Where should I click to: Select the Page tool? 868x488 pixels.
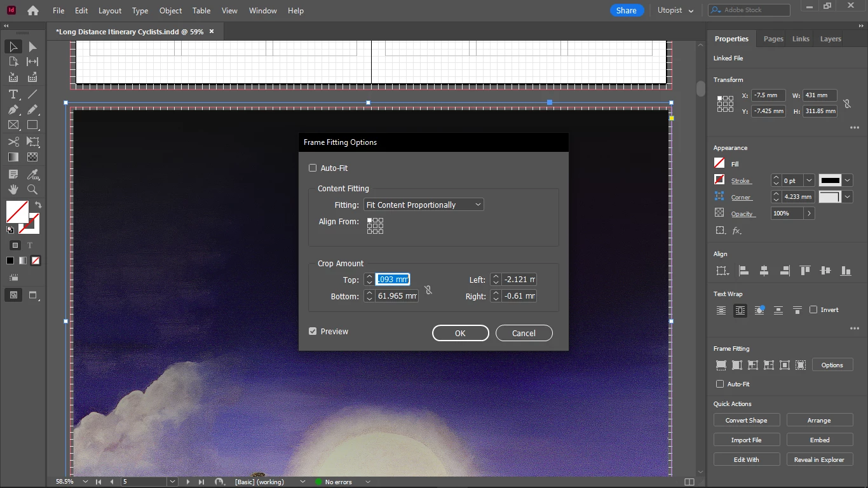click(13, 62)
